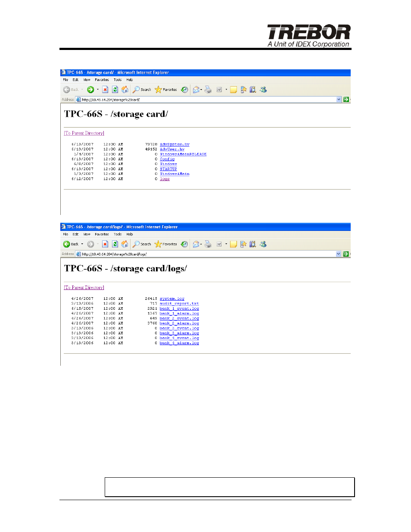Click Mail icon in the storage card window
Viewport: 411px width, 532px height.
[x=196, y=90]
